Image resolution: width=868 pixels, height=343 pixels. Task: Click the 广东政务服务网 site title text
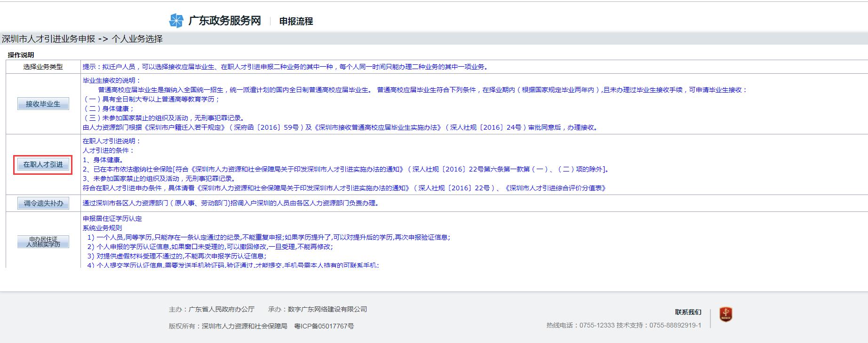(x=224, y=21)
